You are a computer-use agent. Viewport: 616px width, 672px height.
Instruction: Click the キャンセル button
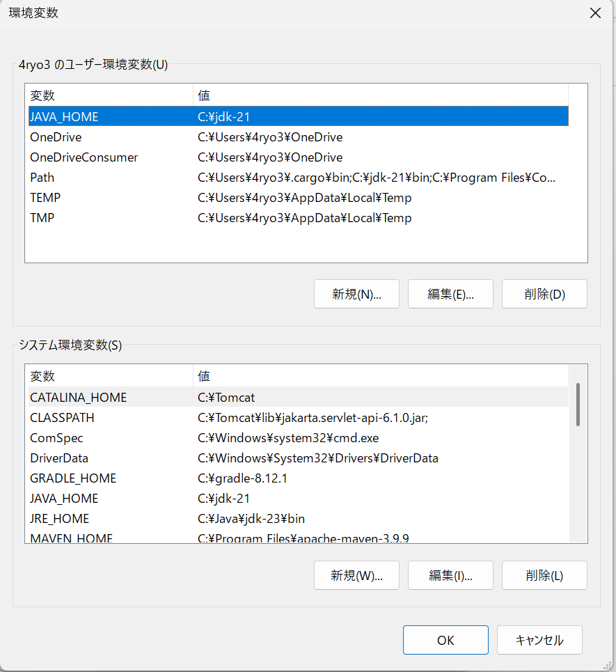tap(539, 640)
